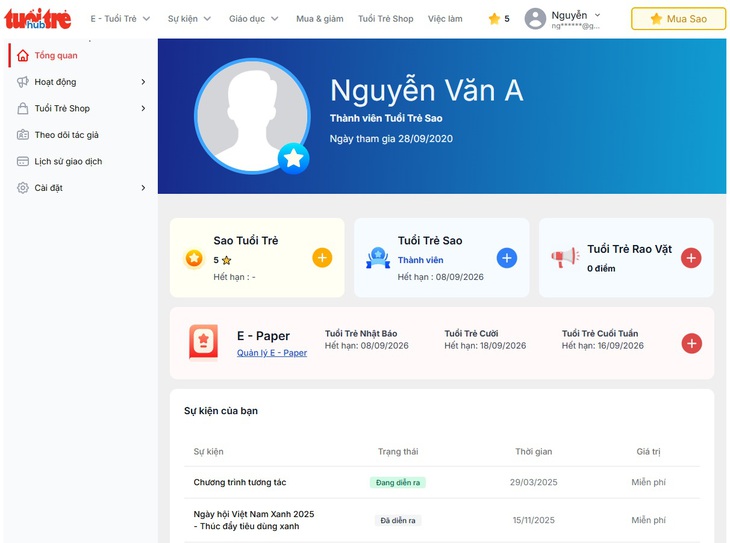
Task: Click the blue plus on Tuổi Trẻ Sao card
Action: (x=507, y=258)
